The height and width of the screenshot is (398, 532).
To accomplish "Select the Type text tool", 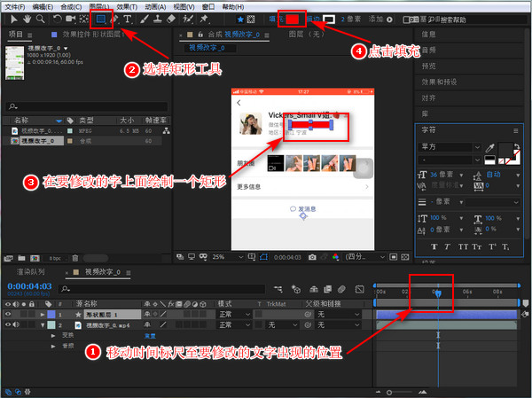I will [128, 19].
